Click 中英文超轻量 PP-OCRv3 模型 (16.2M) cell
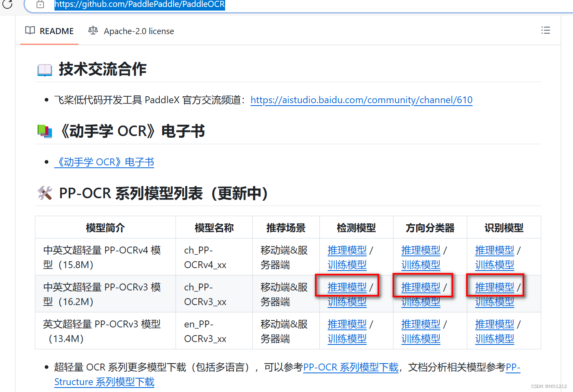Screen dimensions: 573x392 (105, 294)
